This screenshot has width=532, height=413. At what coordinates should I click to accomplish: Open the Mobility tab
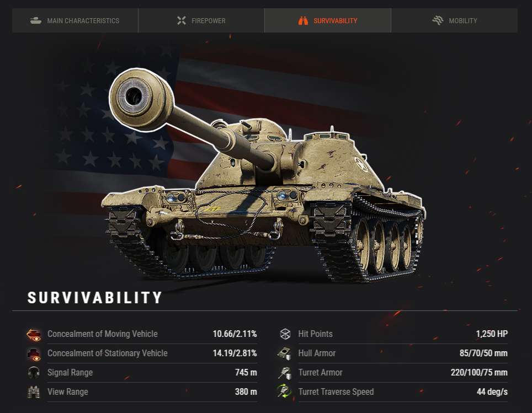[x=454, y=20]
